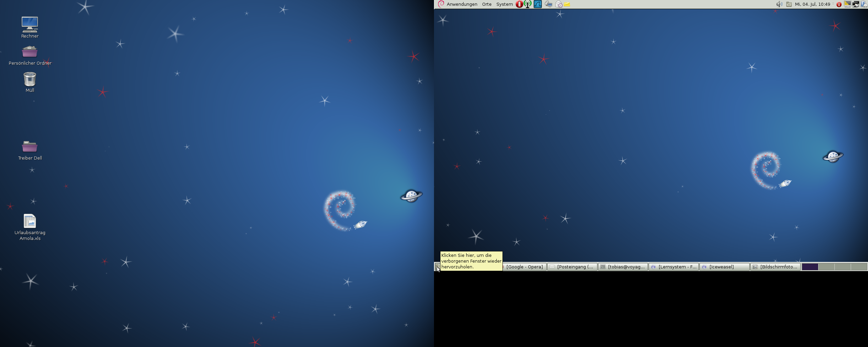Open the date and time calendar
The height and width of the screenshot is (347, 868).
click(812, 4)
